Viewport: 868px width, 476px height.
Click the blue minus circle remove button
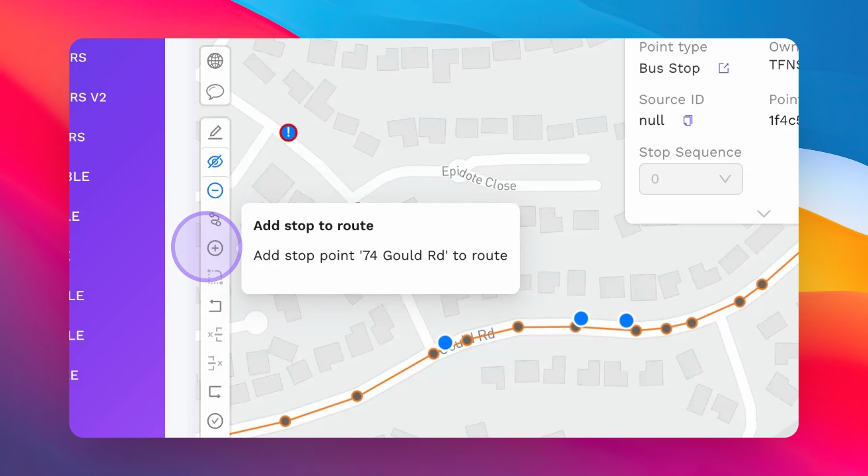[x=215, y=190]
